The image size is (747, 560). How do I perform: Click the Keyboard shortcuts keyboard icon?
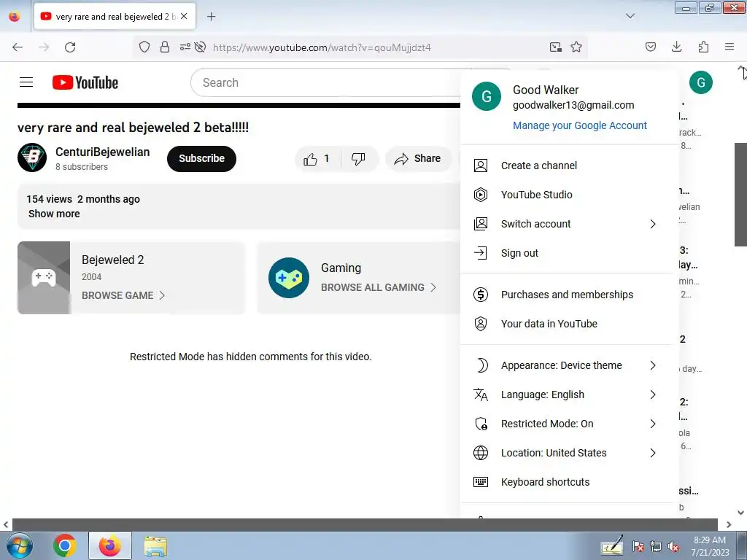481,482
